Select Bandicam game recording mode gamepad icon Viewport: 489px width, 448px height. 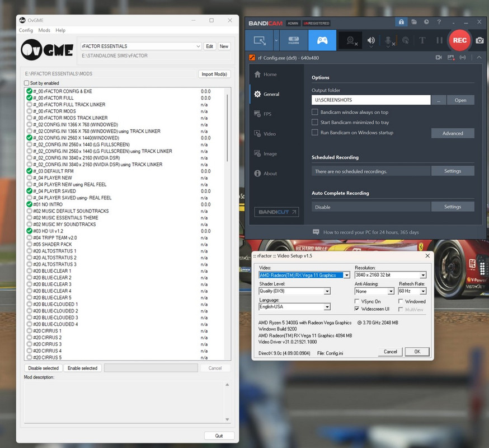[322, 40]
